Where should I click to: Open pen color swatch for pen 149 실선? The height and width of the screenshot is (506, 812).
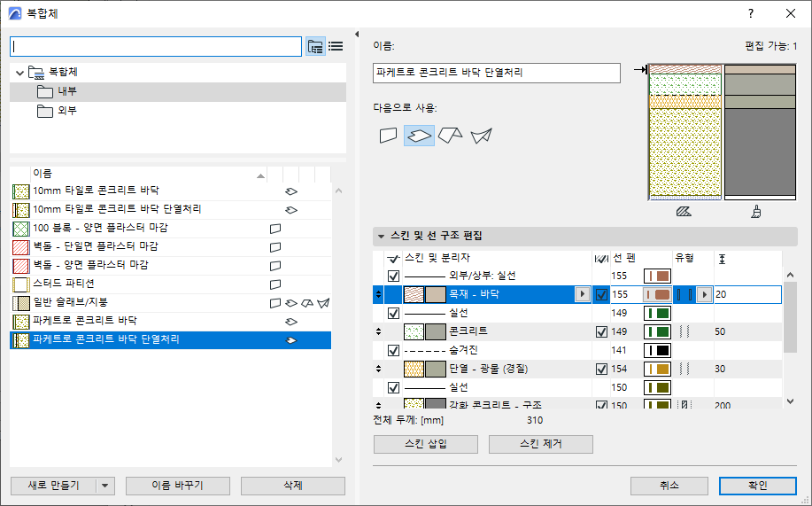[x=657, y=313]
